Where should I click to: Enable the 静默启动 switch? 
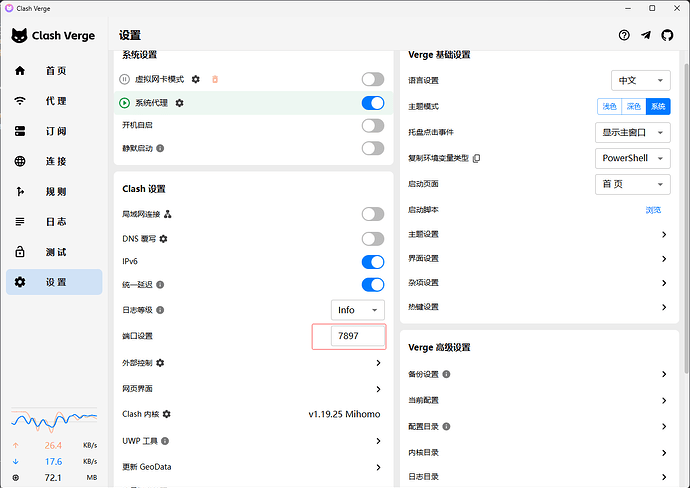(373, 148)
